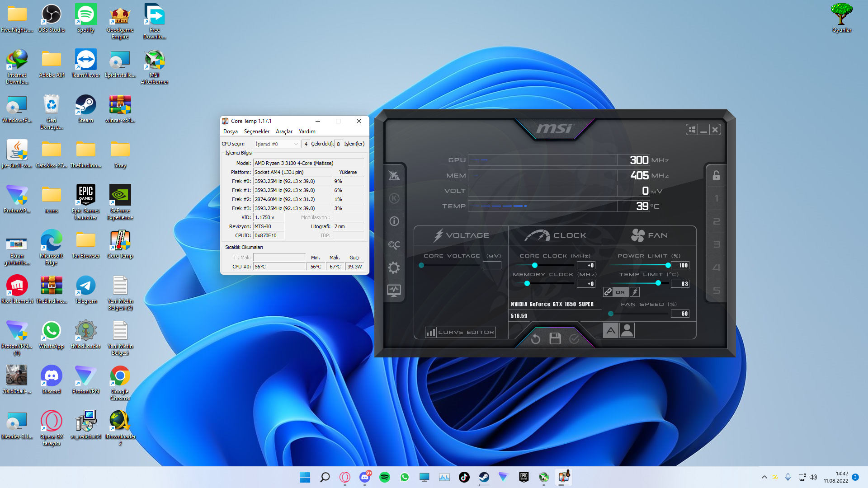Open the hardware monitor graph icon
This screenshot has height=488, width=868.
pyautogui.click(x=394, y=291)
